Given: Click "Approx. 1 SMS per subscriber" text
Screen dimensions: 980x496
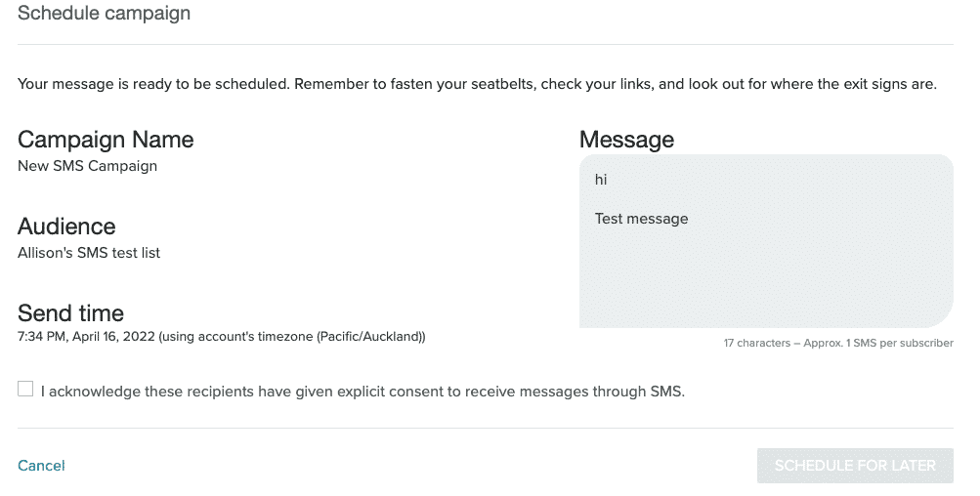Looking at the screenshot, I should pyautogui.click(x=875, y=344).
